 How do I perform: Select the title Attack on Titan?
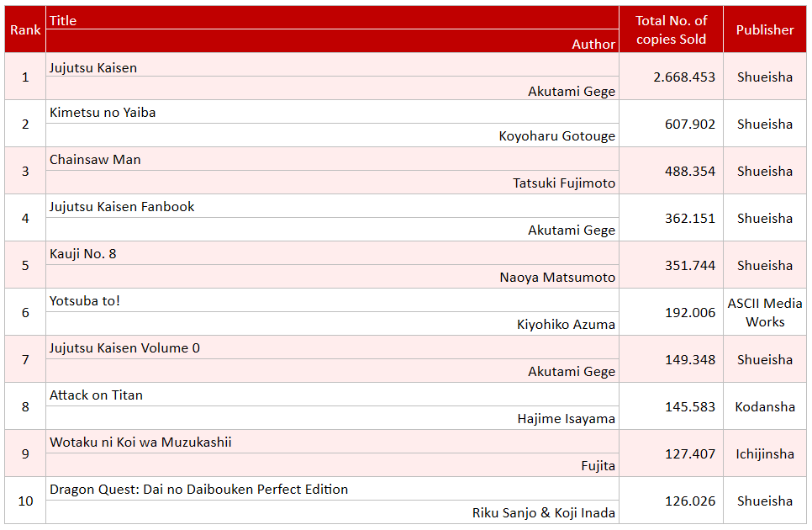pos(96,395)
